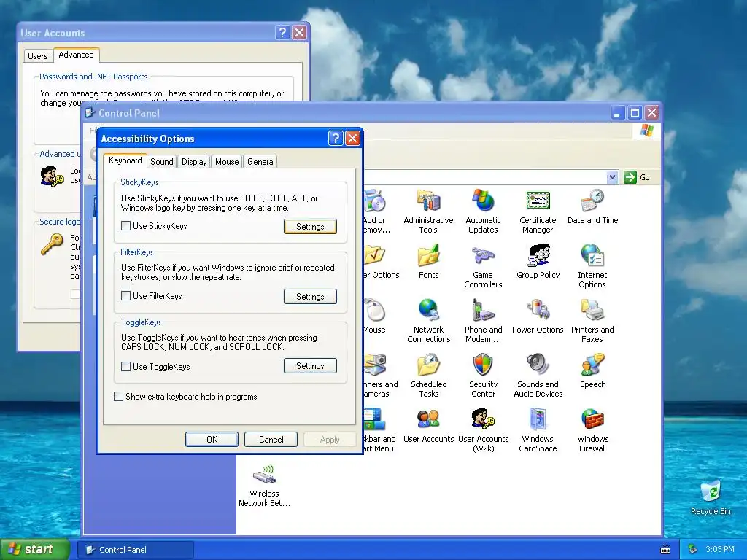Click the User Accounts help button
Image resolution: width=747 pixels, height=560 pixels.
282,32
